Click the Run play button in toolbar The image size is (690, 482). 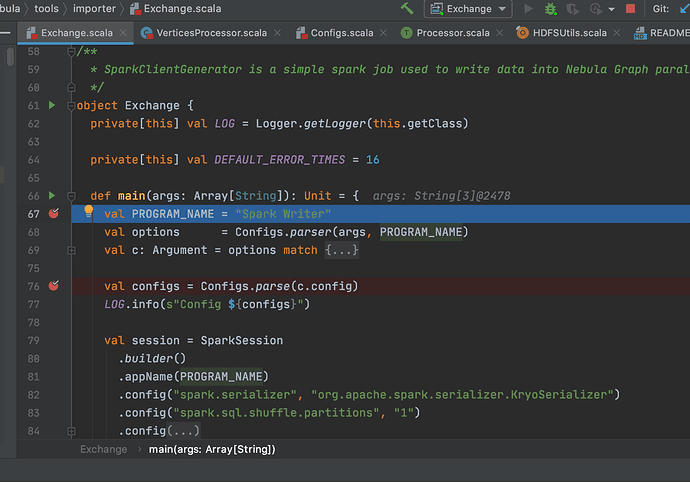pyautogui.click(x=529, y=9)
